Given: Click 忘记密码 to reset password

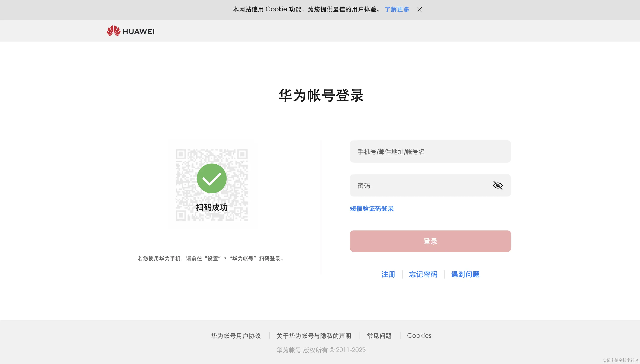Looking at the screenshot, I should point(423,274).
